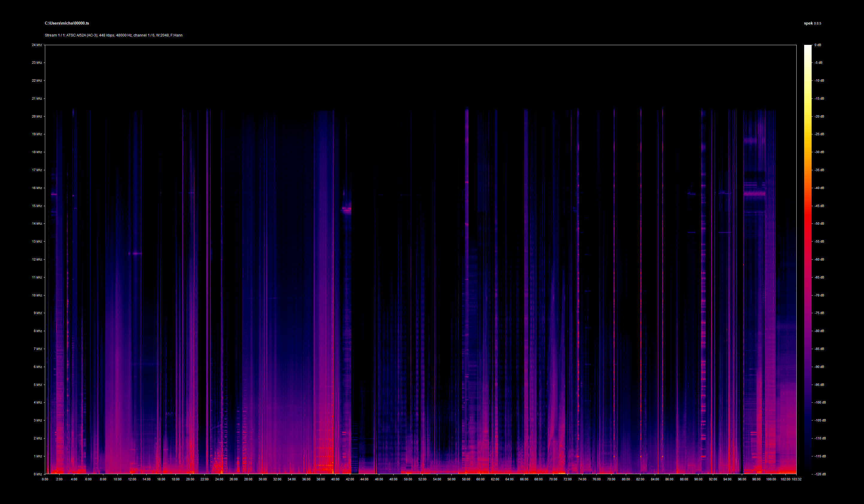
Task: Click the 96:00 time axis marker
Action: point(742,479)
